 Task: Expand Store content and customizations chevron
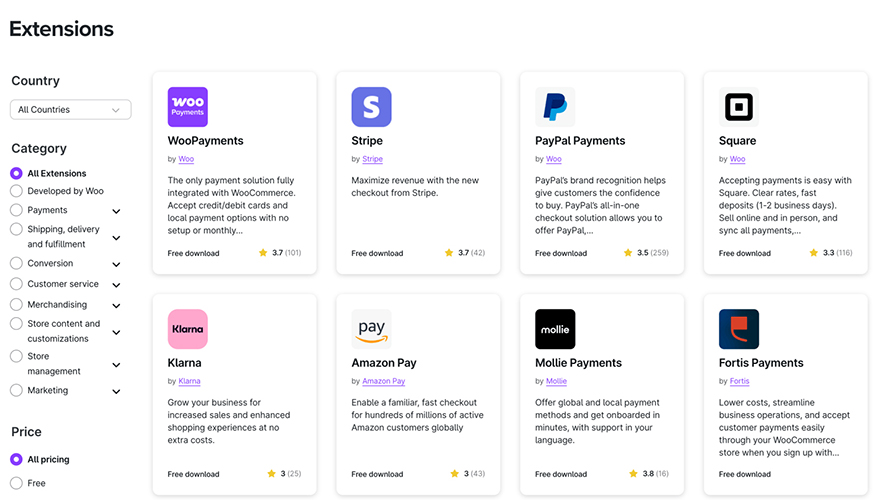click(116, 333)
